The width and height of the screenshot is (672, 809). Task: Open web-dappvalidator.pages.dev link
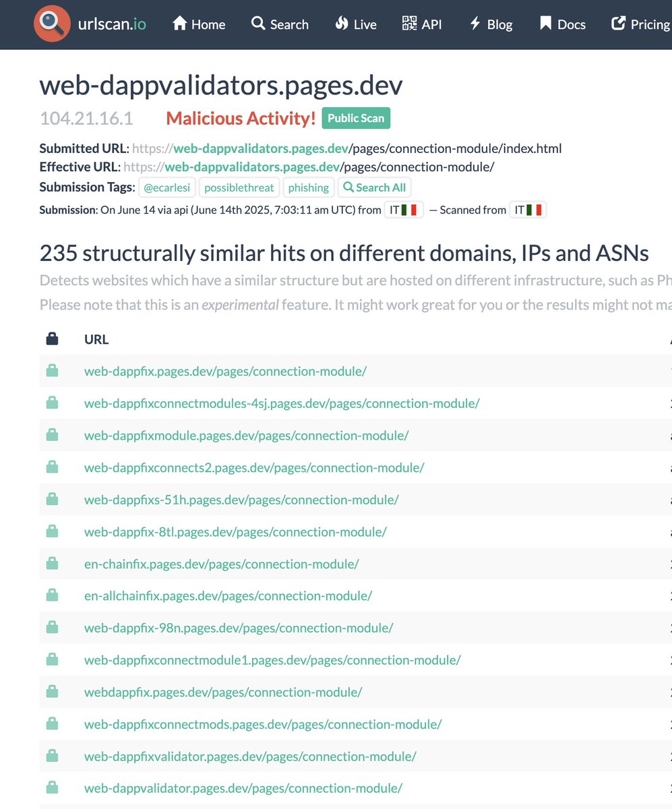tap(243, 788)
